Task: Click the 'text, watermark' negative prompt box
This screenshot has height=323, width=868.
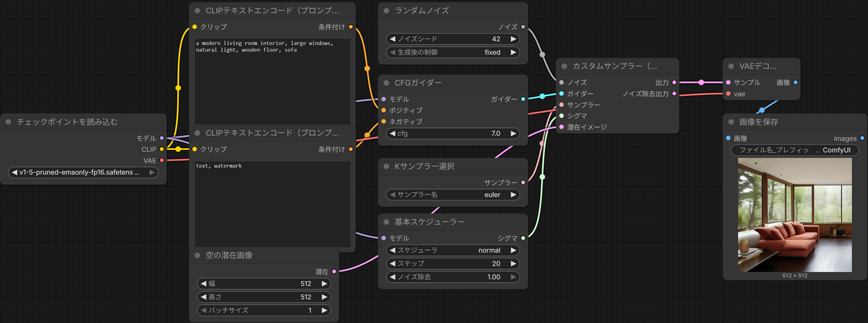Action: [272, 204]
